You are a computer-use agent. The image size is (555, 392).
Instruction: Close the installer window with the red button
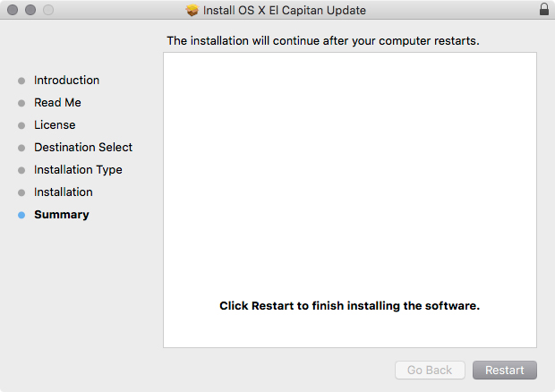(x=13, y=10)
